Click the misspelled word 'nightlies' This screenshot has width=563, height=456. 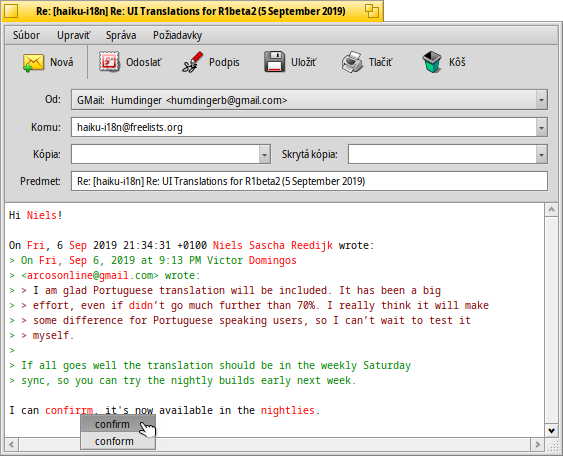point(288,410)
